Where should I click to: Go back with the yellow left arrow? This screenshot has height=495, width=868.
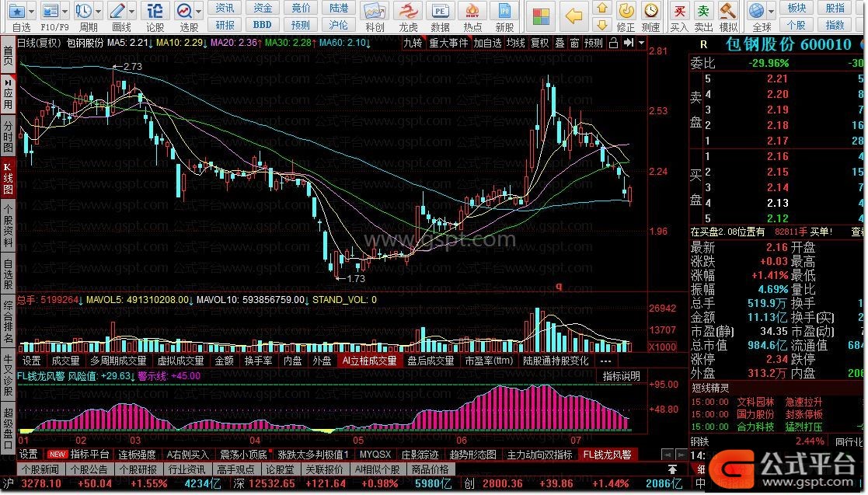(573, 16)
